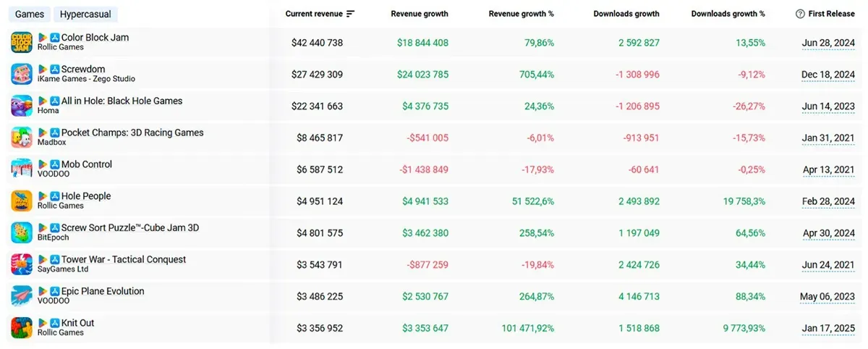Click the Mob Control app icon
Screen dimensions: 868x349
point(22,169)
